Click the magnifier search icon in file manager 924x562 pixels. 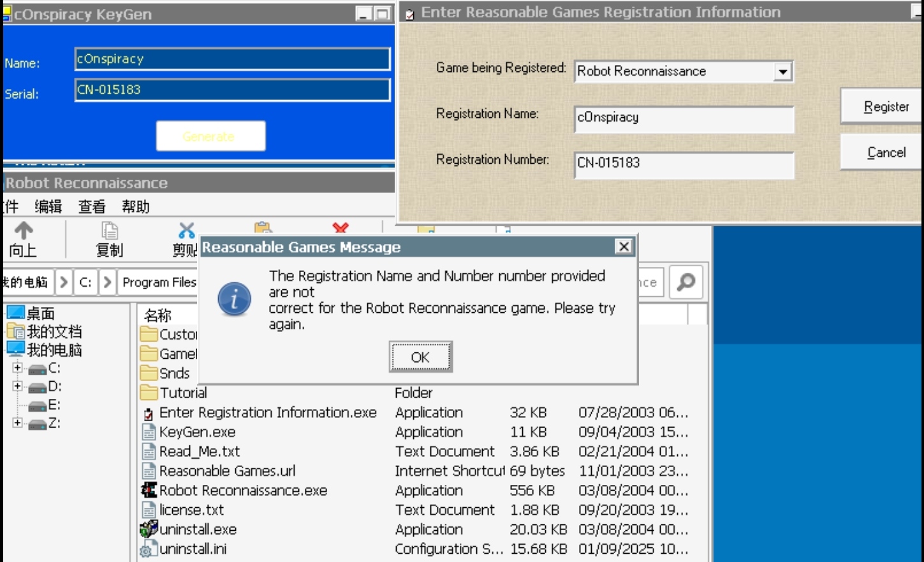(x=686, y=282)
